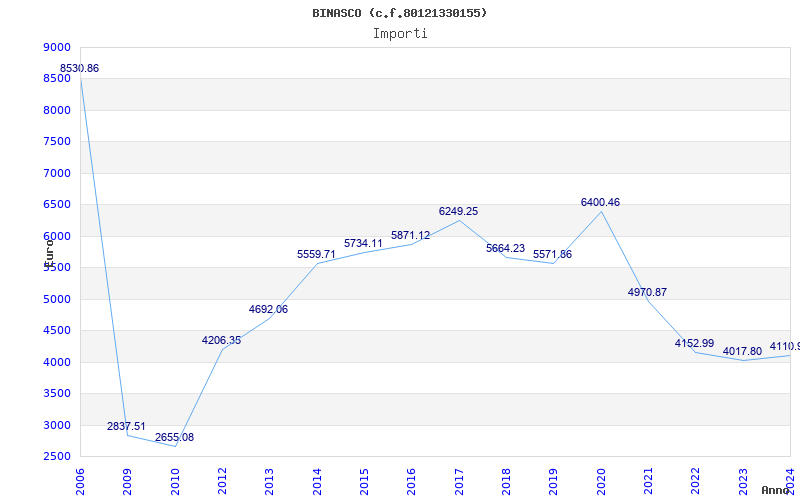Click the 2022 x-axis year label
The image size is (800, 500).
coord(696,482)
